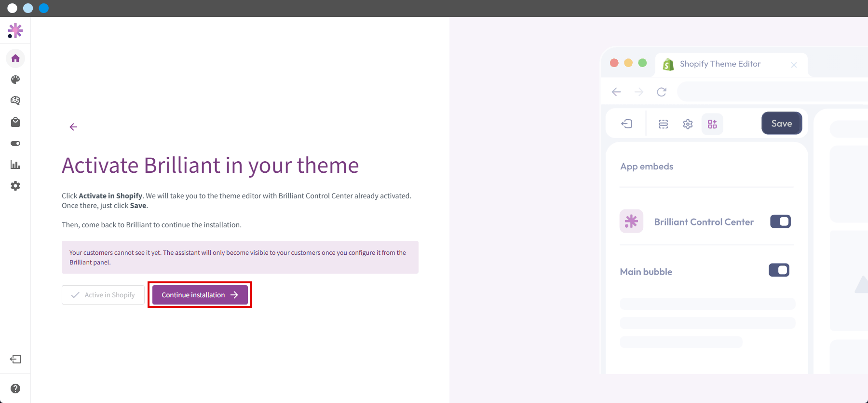Click the Brilliant logo in the sidebar
Screen dimensions: 868x403
(15, 30)
